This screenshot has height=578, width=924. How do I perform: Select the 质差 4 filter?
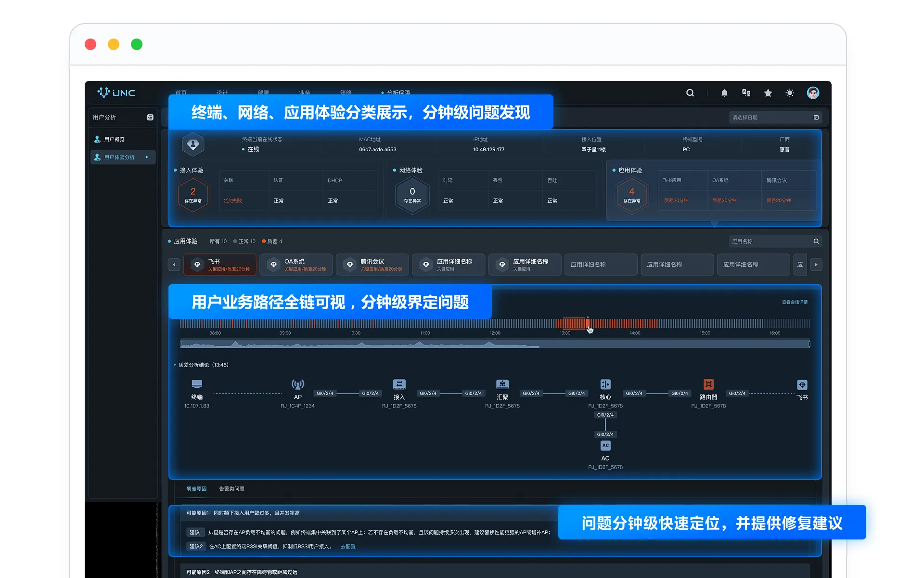[x=272, y=241]
